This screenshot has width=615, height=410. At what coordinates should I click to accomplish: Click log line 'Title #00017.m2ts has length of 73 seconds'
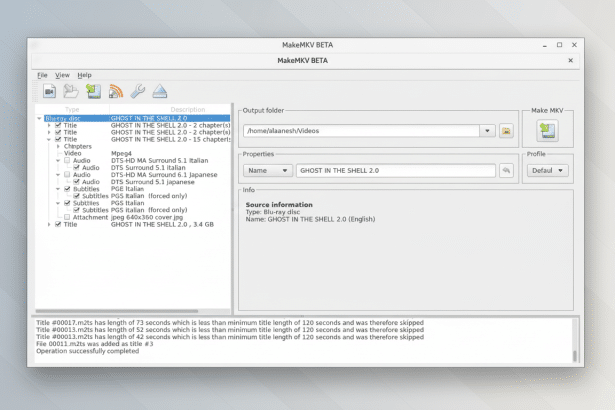tap(230, 323)
